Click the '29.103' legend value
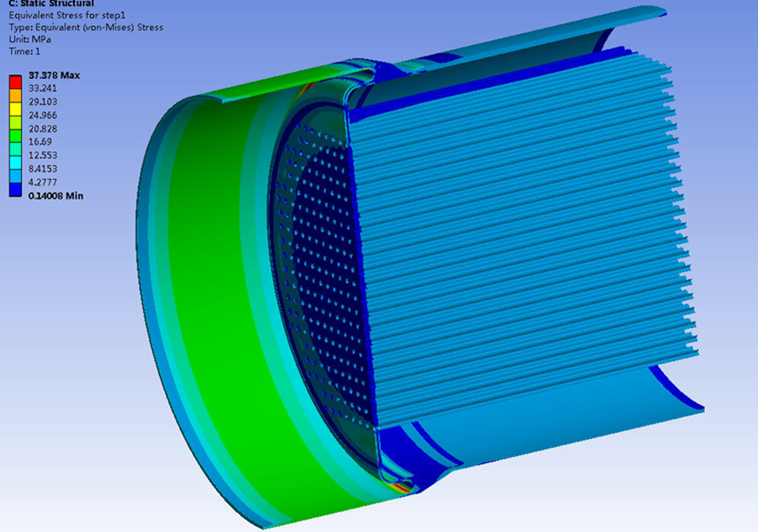Viewport: 758px width, 532px height. pos(43,102)
